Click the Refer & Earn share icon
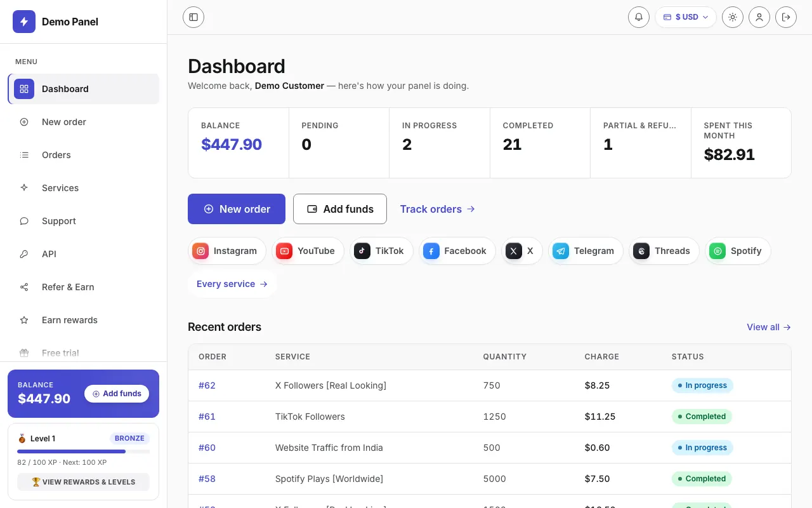 coord(24,287)
